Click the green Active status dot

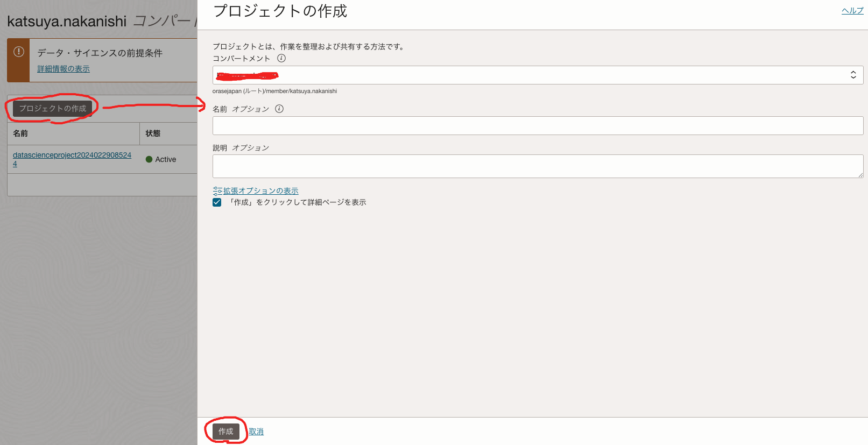coord(149,159)
